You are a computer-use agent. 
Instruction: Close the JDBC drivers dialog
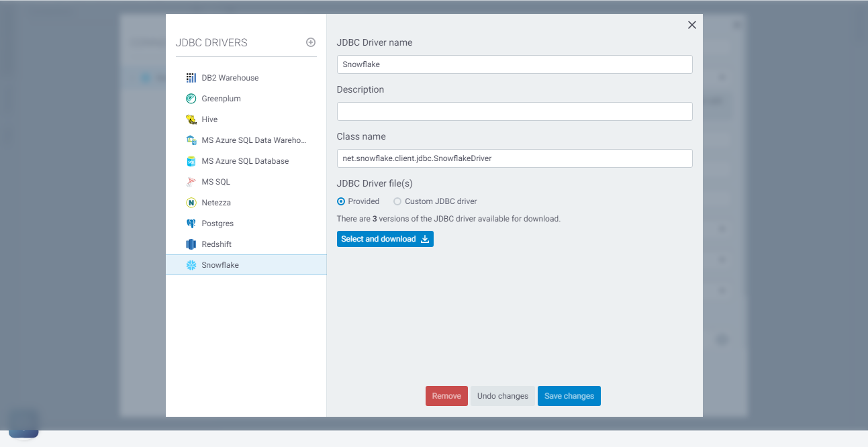click(691, 24)
